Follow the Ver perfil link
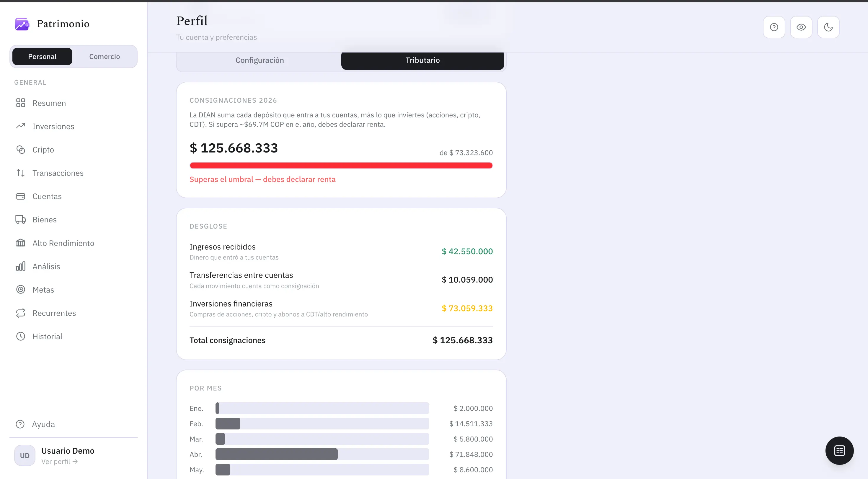868x479 pixels. [60, 462]
